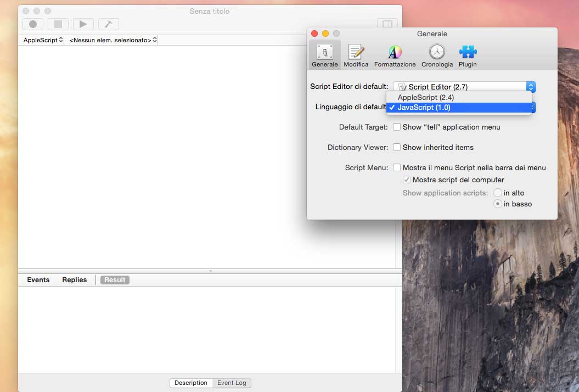579x392 pixels.
Task: Click the split pane divider handle
Action: (x=211, y=271)
